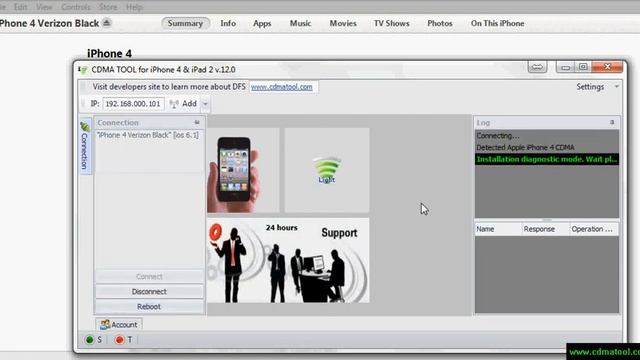Pin the Connection panel
This screenshot has width=640, height=360.
coord(197,122)
